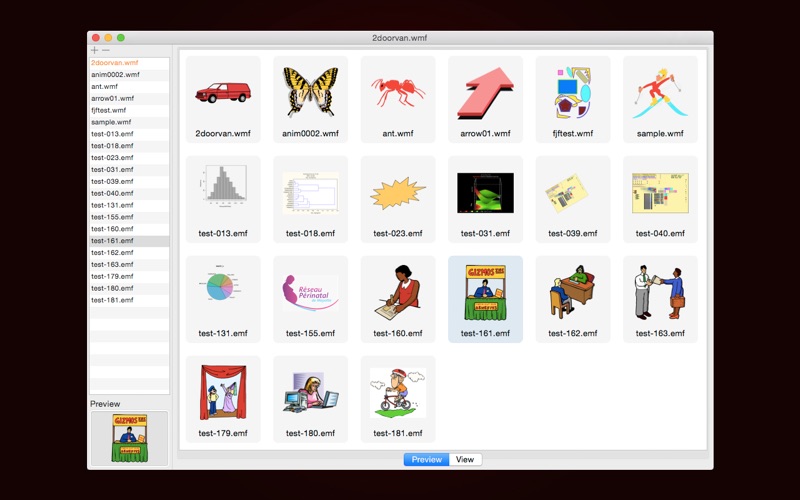Click the minus remove-file icon

106,50
